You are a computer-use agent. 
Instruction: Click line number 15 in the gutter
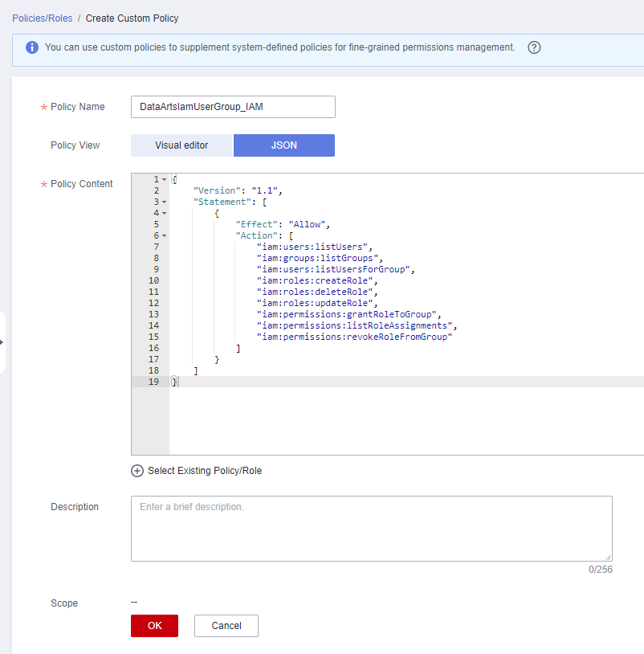click(154, 337)
